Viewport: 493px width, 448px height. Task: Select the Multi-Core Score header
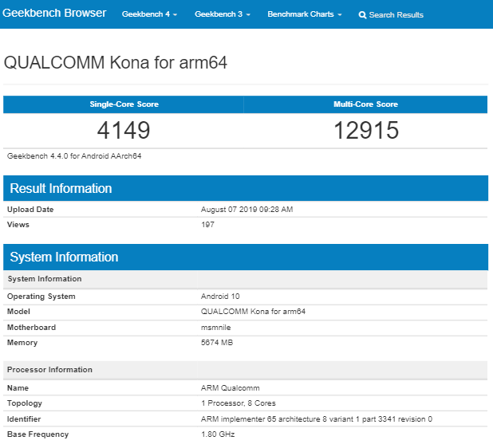(365, 104)
